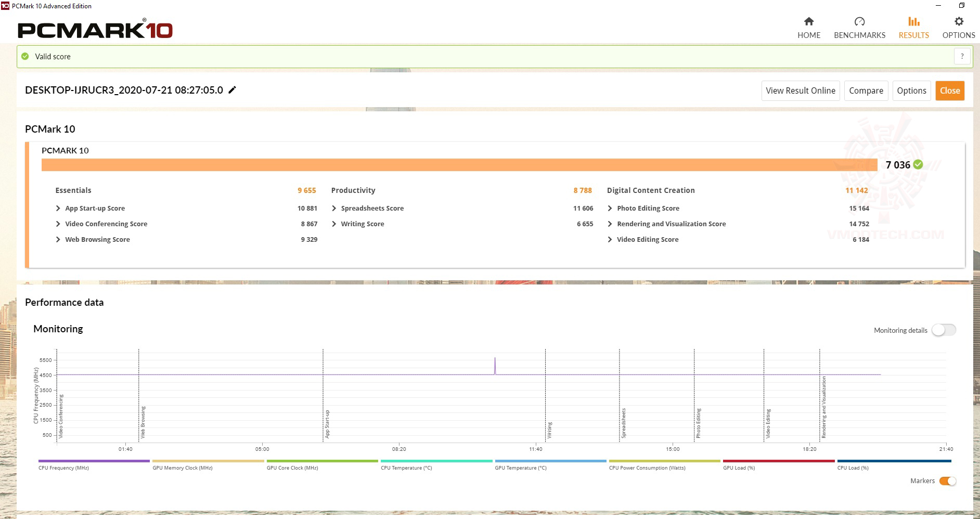Click the Valid score green checkmark icon
This screenshot has height=519, width=980.
25,56
